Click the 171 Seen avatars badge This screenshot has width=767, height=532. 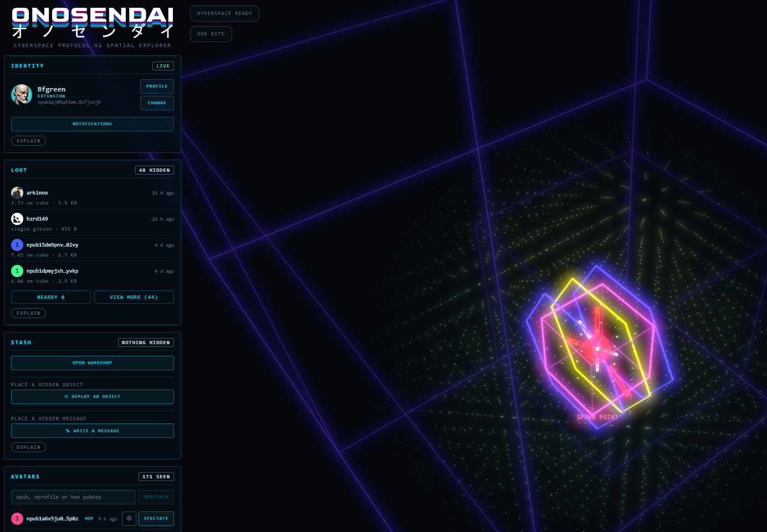click(156, 477)
